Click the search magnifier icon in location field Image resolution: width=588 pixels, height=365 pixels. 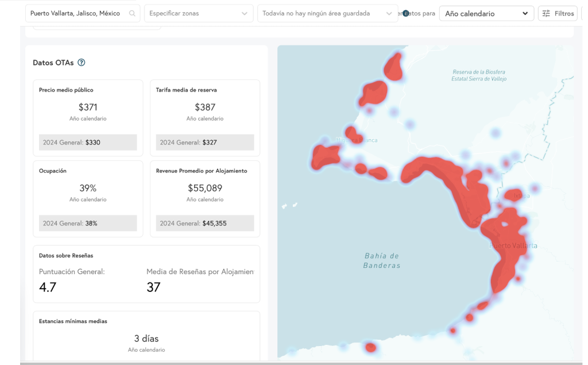point(133,13)
